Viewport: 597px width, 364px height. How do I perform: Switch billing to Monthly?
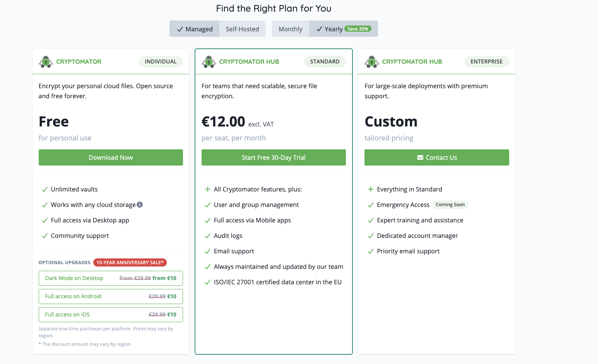point(290,29)
